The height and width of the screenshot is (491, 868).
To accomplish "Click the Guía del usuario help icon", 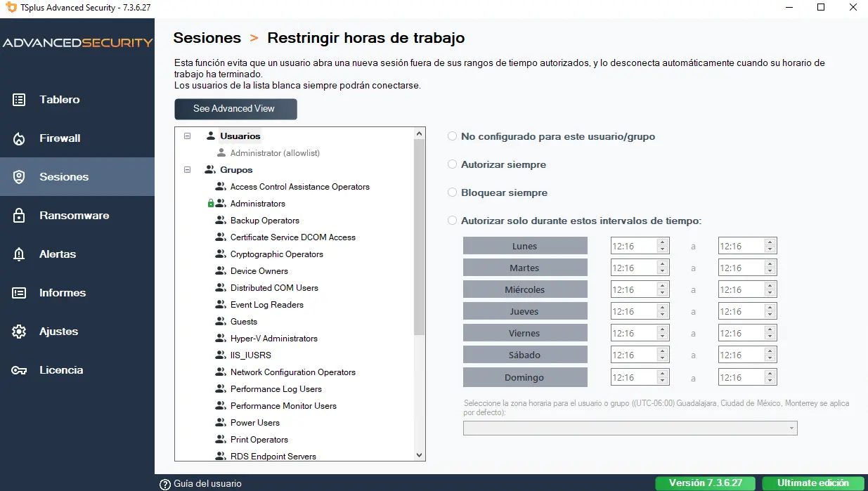I will point(166,484).
